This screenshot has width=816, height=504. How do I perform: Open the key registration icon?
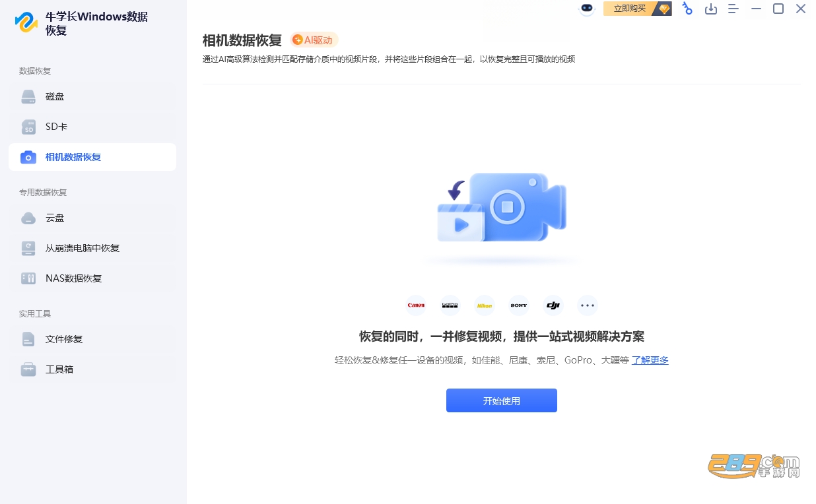687,9
